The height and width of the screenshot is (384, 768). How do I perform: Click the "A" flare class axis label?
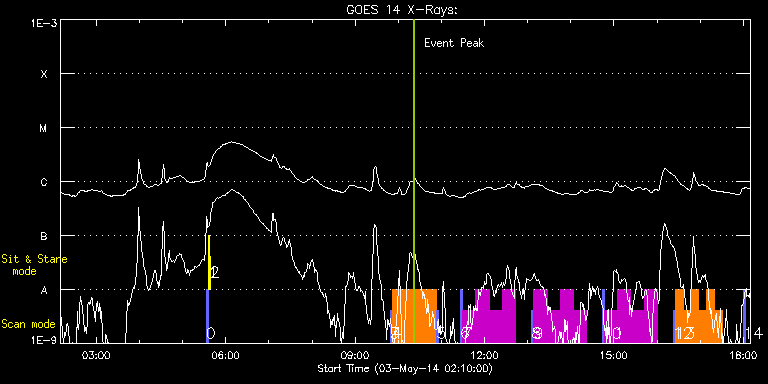(44, 290)
